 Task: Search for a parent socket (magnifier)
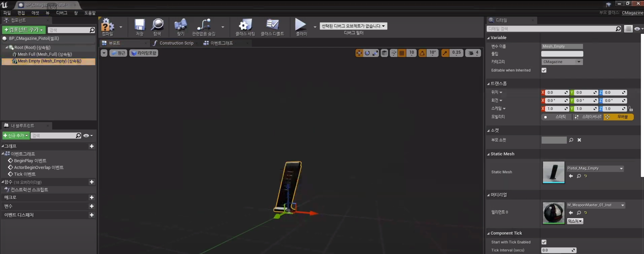pos(571,140)
